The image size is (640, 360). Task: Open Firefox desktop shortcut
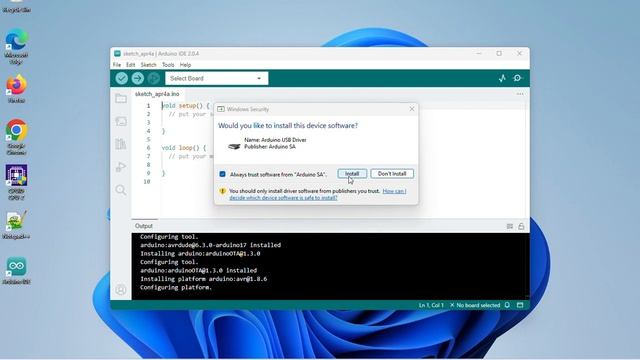tap(16, 89)
